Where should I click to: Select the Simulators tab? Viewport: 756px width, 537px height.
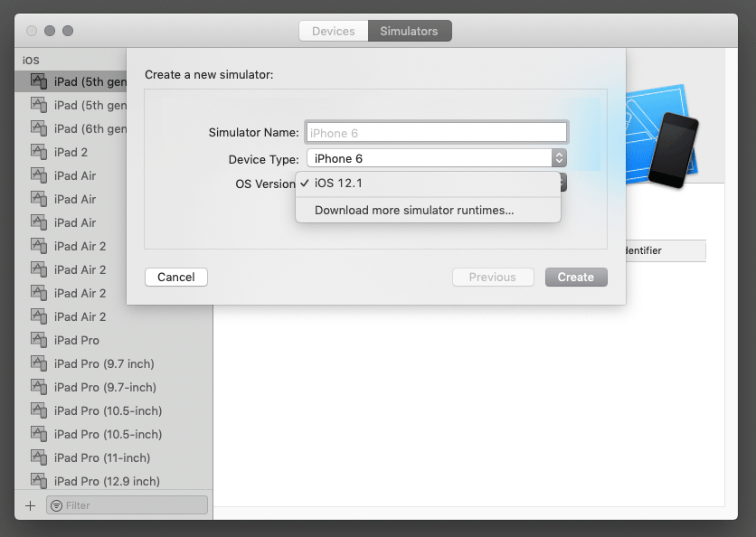pos(410,31)
